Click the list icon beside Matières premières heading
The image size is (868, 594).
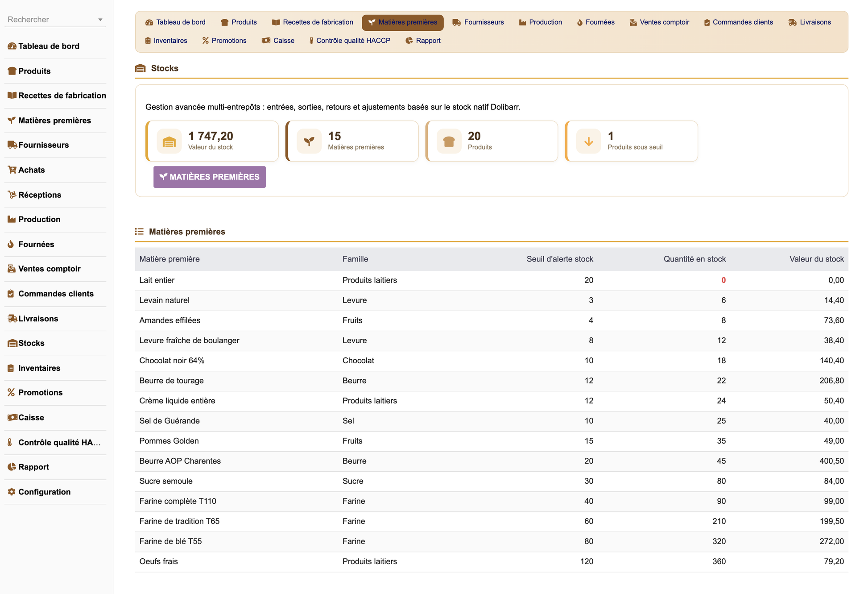[139, 232]
